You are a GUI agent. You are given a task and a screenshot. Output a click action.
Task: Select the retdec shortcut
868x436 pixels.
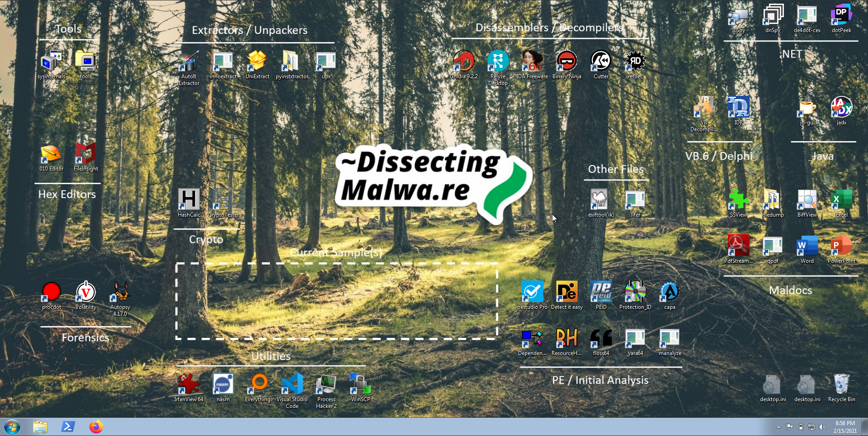click(x=635, y=65)
